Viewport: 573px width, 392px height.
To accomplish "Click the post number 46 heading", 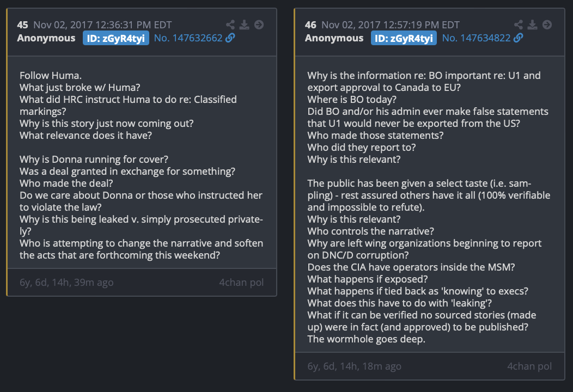I will point(310,25).
